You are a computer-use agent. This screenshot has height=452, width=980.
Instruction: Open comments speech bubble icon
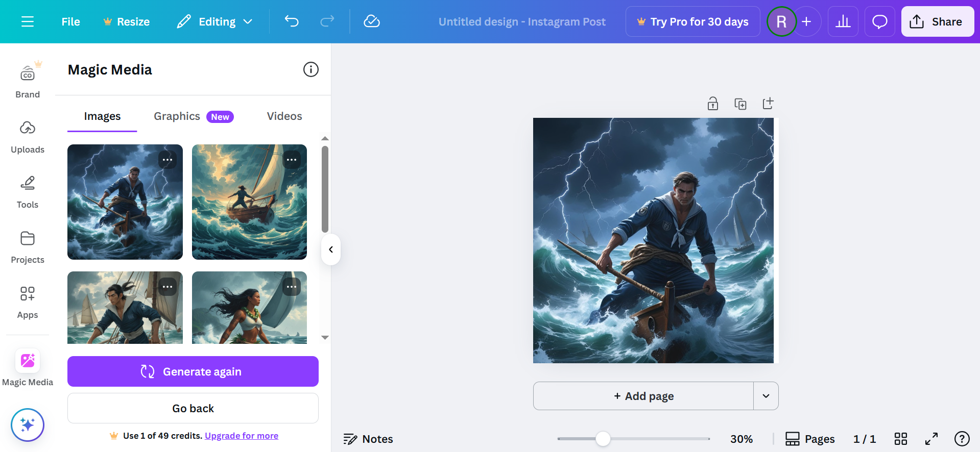(880, 21)
